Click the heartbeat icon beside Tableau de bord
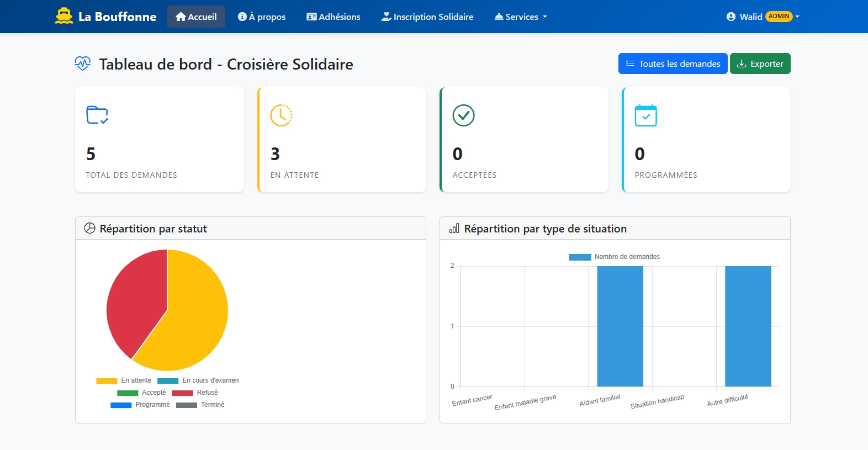Screen dimensions: 868x450 (x=83, y=64)
